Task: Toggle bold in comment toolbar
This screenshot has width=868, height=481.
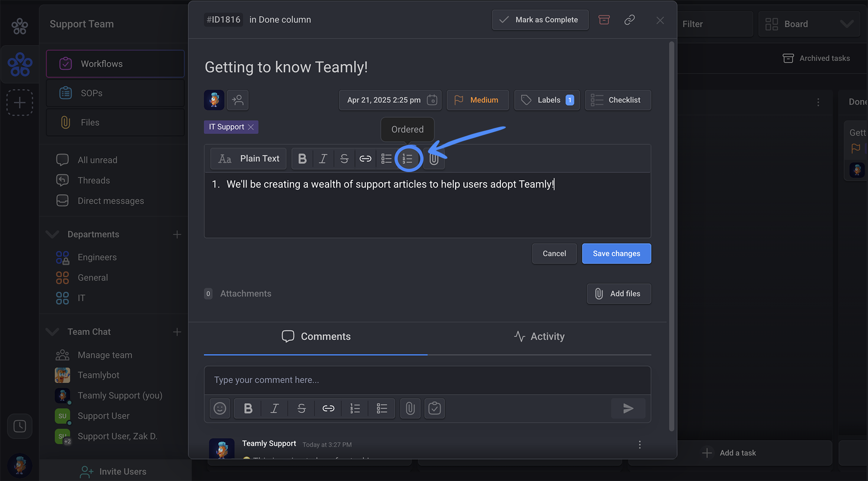Action: 248,408
